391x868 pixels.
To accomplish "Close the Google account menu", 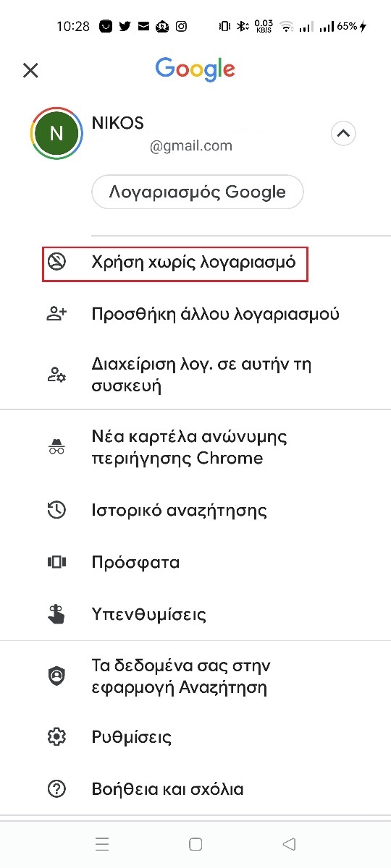I will click(30, 70).
